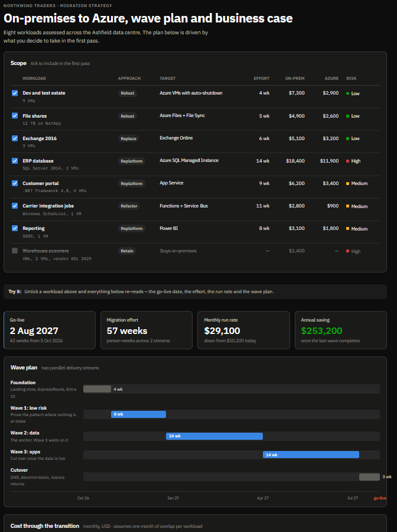Click the APPROACH column header
The image size is (397, 532).
point(129,79)
